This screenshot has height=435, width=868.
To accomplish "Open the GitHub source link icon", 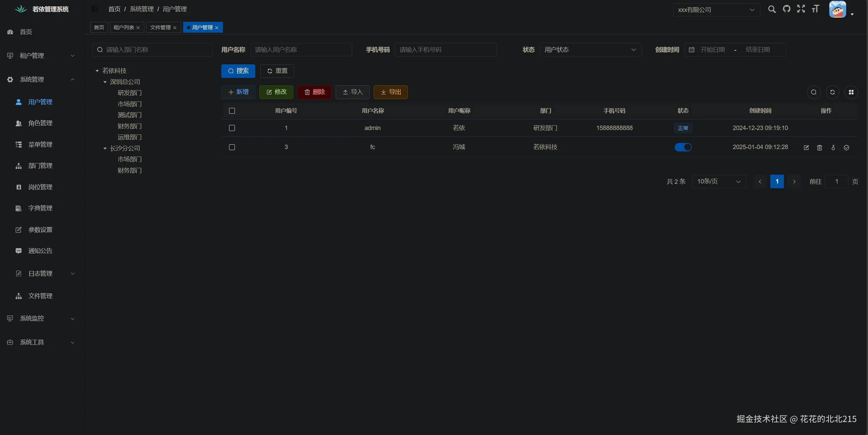I will 786,9.
